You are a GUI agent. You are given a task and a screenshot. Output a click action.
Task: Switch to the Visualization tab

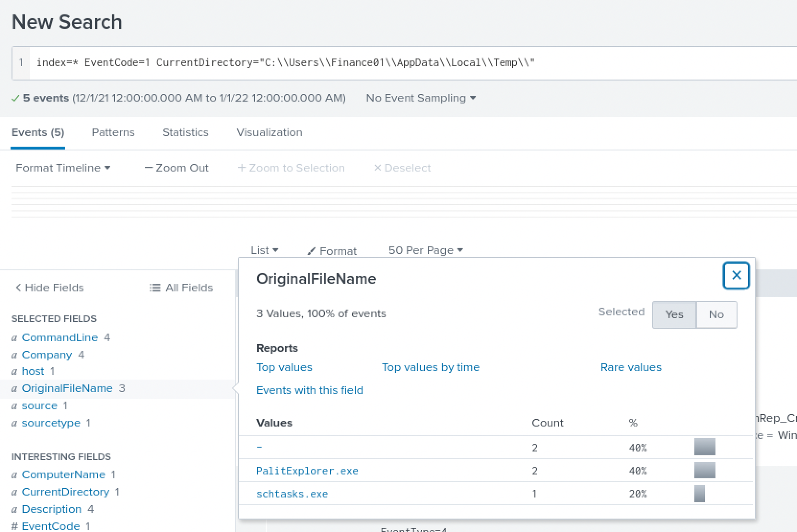coord(270,132)
